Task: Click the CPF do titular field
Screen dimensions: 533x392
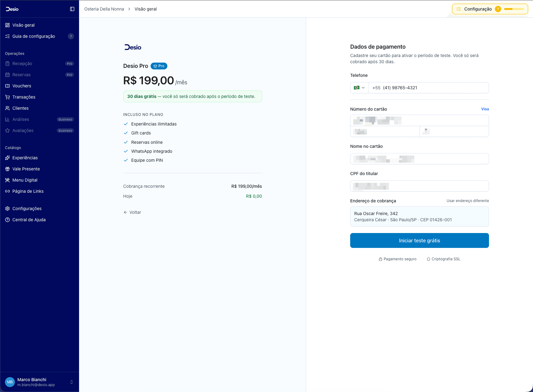Action: (420, 186)
